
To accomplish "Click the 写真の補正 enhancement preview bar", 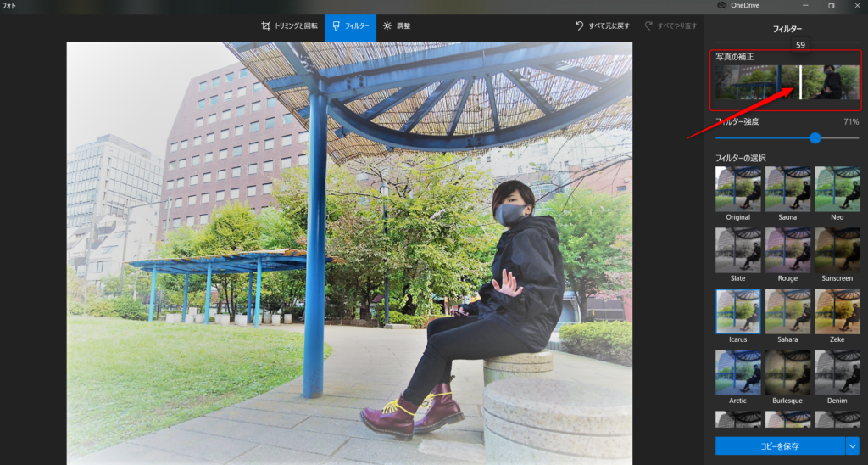I will pos(787,82).
